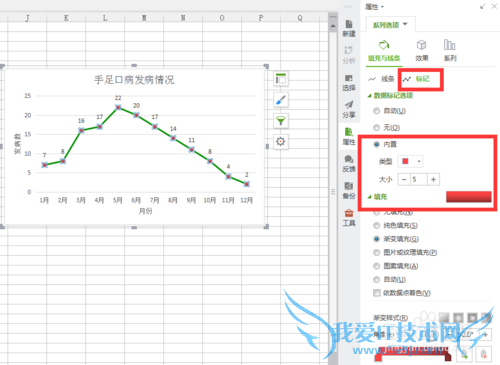Viewport: 500px width, 365px height.
Task: Click the right dark red gradient stop
Action: click(x=448, y=358)
